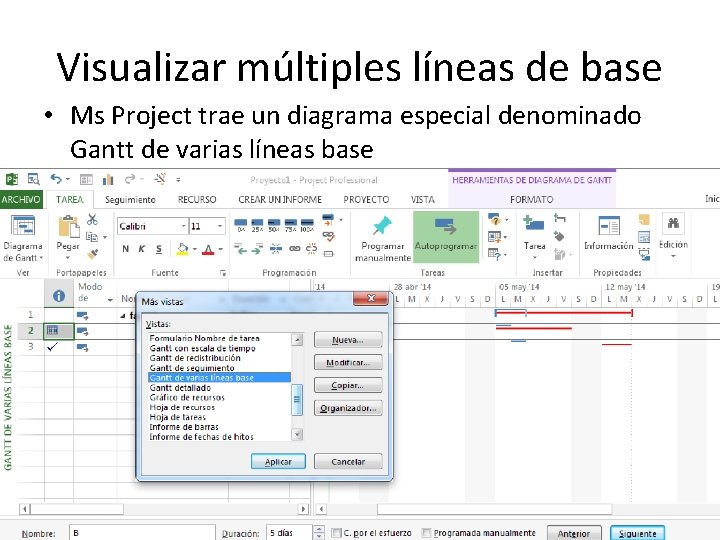
Task: Click the outdent task green left arrow
Action: click(x=241, y=249)
